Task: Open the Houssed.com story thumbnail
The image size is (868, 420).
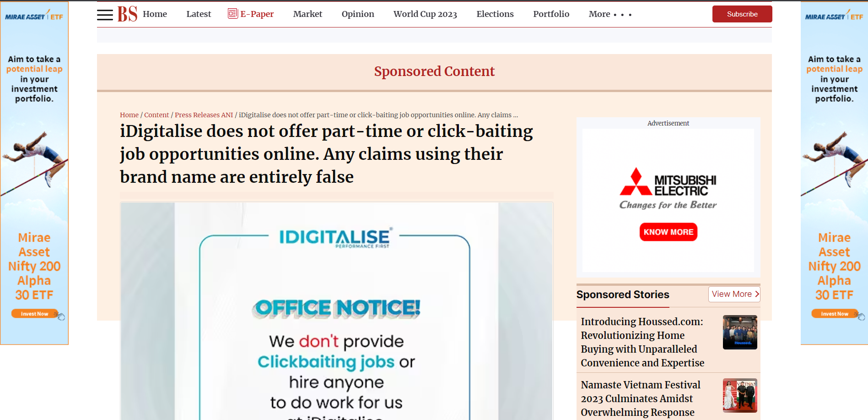Action: pyautogui.click(x=740, y=332)
